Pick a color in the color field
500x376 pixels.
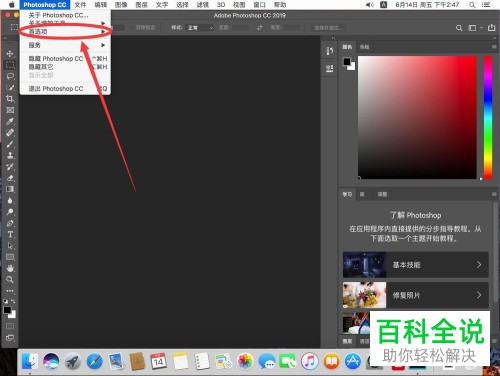417,117
